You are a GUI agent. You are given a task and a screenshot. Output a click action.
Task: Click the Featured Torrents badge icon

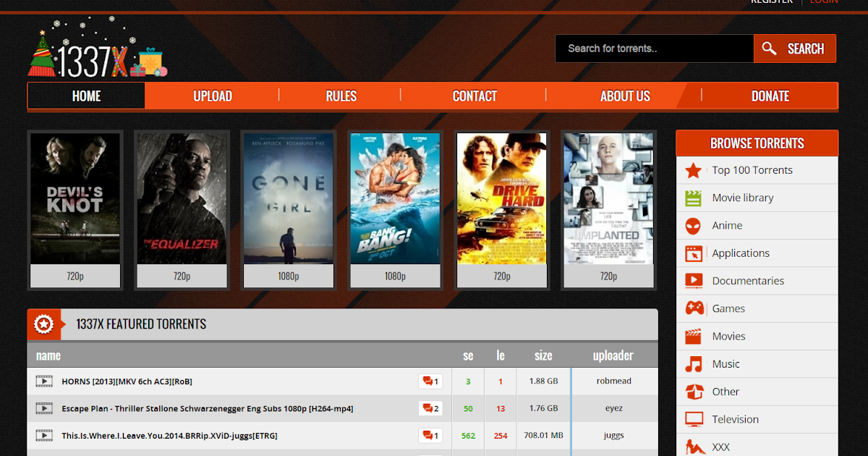point(43,324)
